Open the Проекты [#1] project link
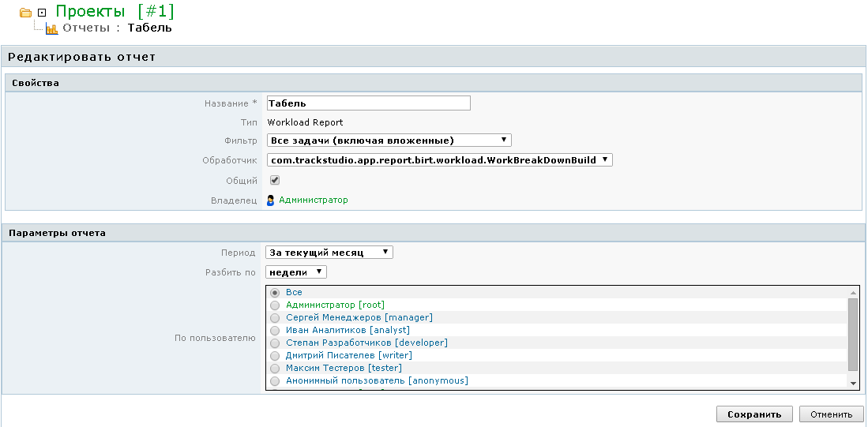 click(115, 12)
